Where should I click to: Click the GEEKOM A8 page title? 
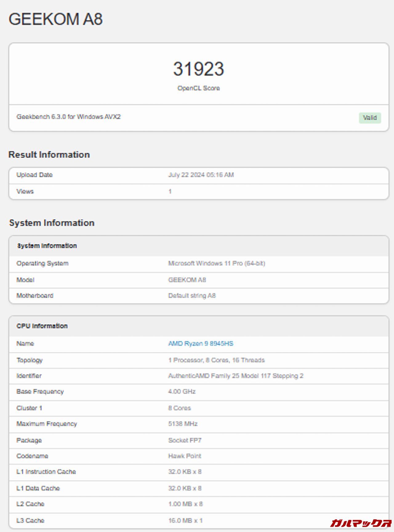55,19
